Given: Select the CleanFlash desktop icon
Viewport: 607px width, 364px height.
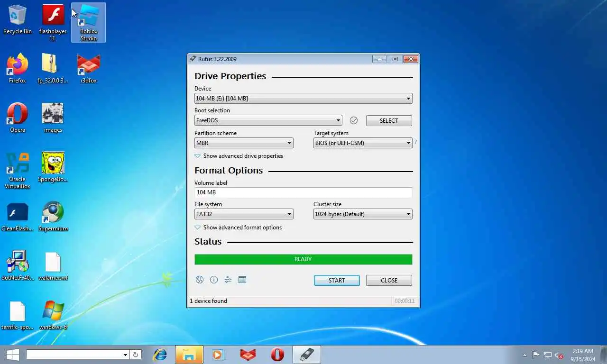Looking at the screenshot, I should [x=18, y=217].
